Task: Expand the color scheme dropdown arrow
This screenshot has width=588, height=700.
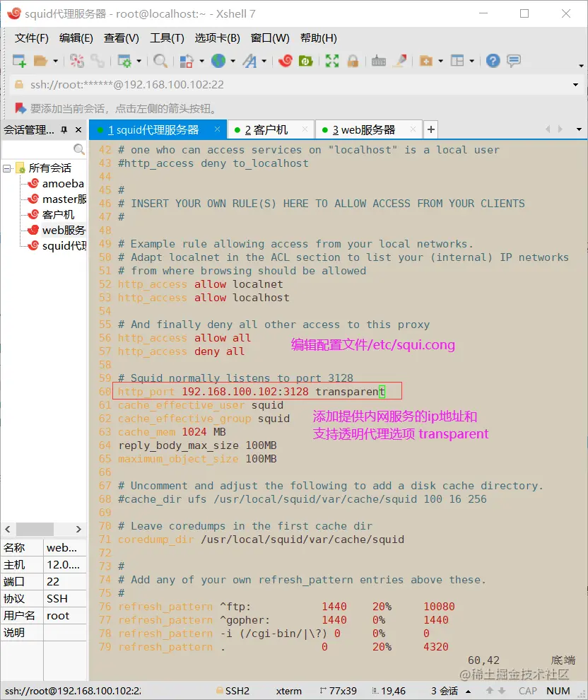Action: coord(201,61)
